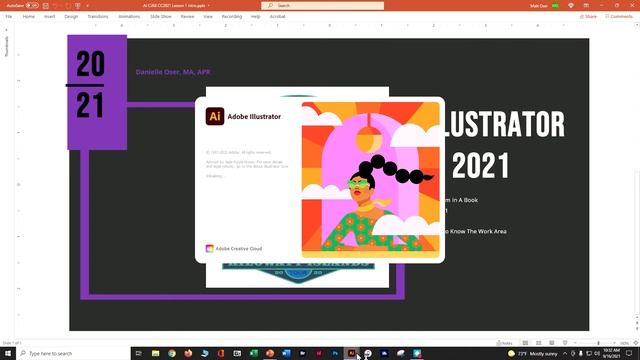The image size is (640, 360).
Task: Show hidden system tray icons
Action: pyautogui.click(x=565, y=353)
